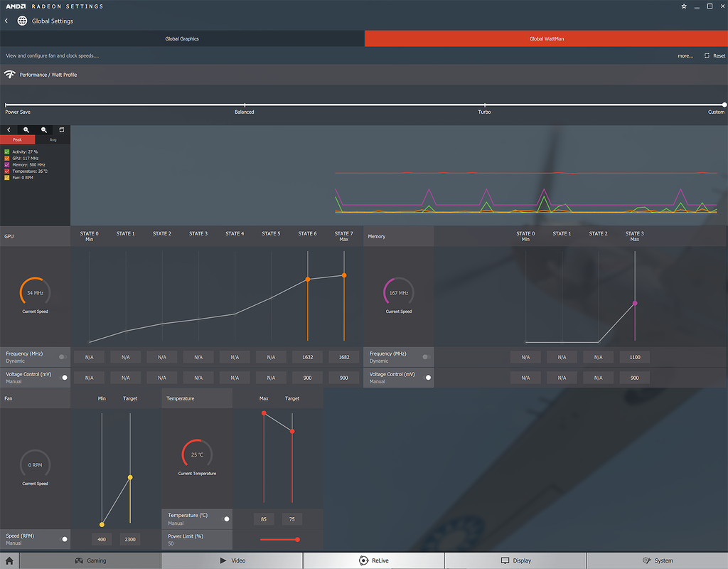
Task: Toggle Temperature (°C) manual switch
Action: tap(227, 519)
